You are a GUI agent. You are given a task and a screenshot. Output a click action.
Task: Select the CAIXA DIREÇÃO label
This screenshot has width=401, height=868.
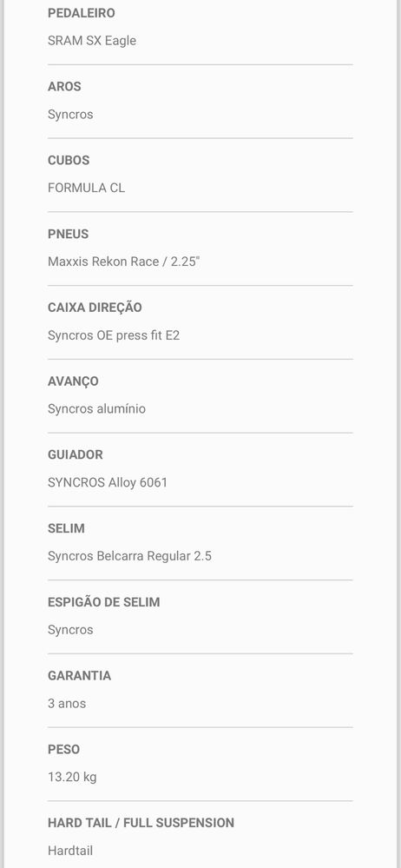tap(95, 308)
